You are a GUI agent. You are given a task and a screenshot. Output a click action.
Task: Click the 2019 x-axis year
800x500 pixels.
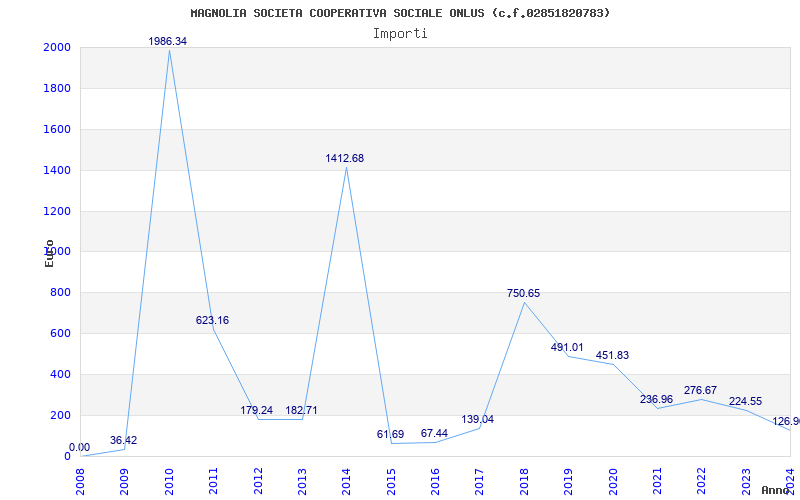tap(569, 481)
